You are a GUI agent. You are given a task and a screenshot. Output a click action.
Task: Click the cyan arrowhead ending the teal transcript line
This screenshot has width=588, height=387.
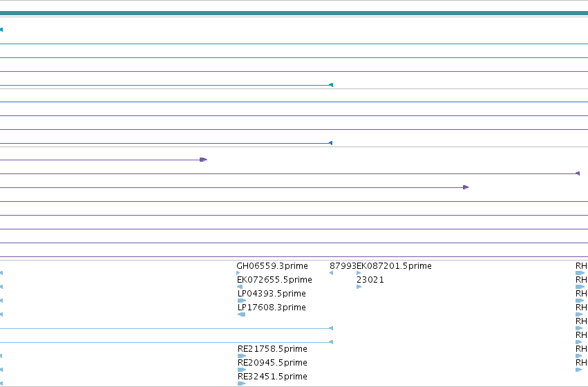pos(331,85)
